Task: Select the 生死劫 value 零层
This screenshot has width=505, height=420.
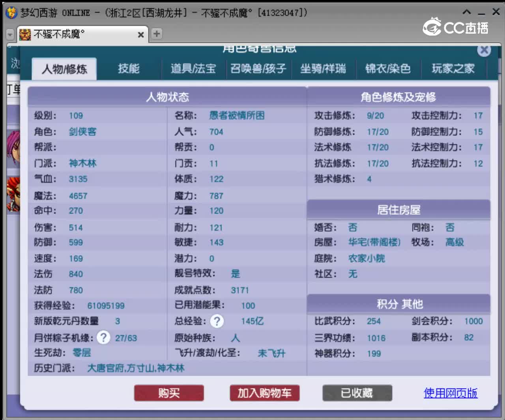Action: pos(82,352)
